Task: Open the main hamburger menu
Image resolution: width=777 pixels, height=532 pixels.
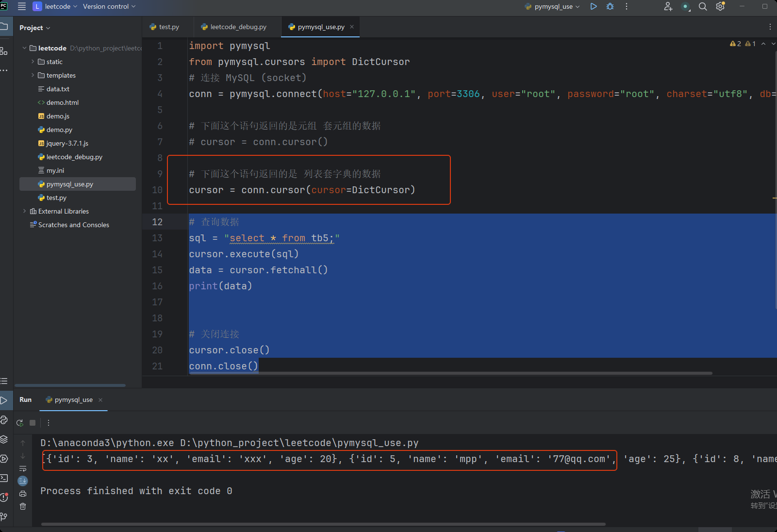Action: [x=22, y=6]
